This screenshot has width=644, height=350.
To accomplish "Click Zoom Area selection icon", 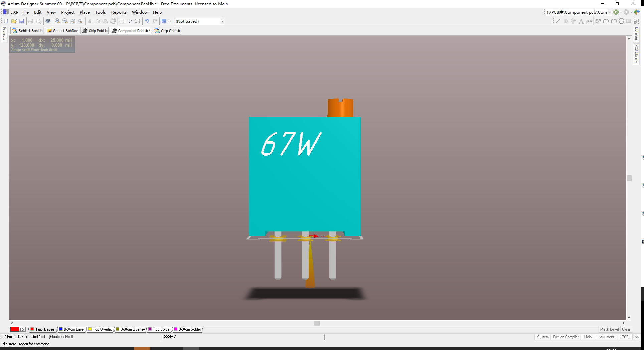I will pos(80,21).
